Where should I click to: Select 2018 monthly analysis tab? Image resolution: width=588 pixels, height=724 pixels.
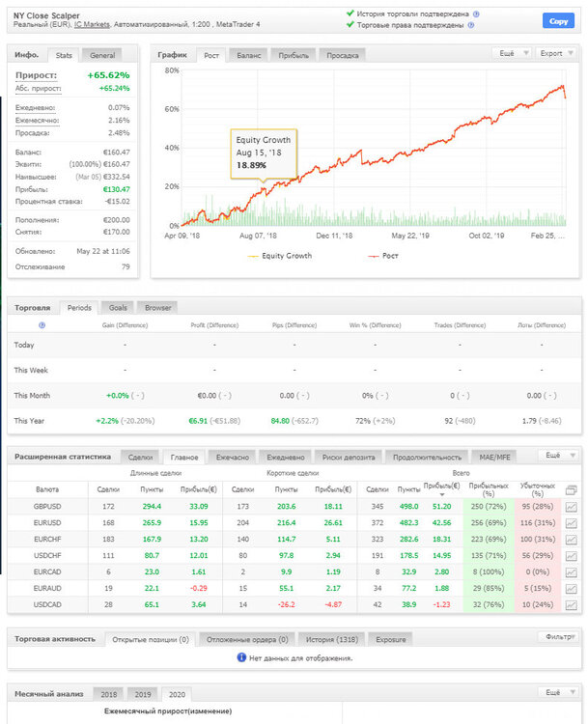click(x=108, y=694)
